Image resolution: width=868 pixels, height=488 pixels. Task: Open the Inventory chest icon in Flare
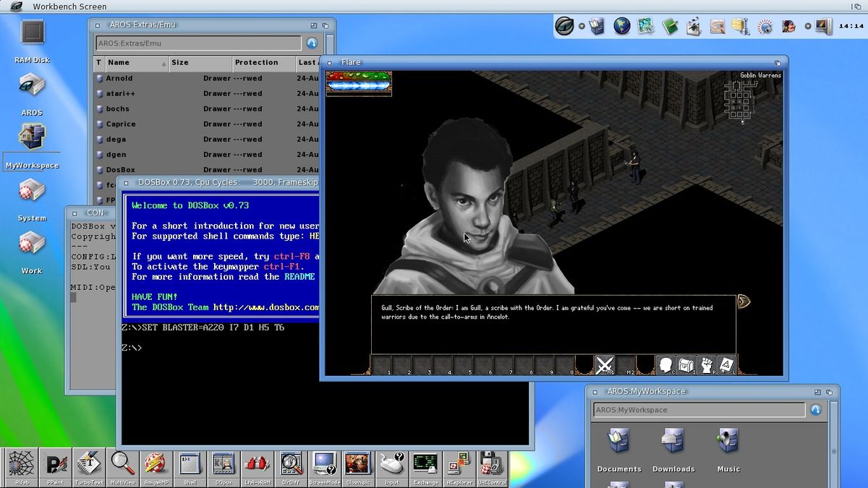pos(686,365)
